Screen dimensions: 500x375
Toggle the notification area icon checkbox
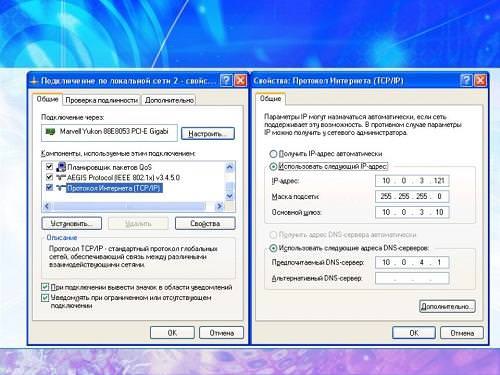pos(45,287)
